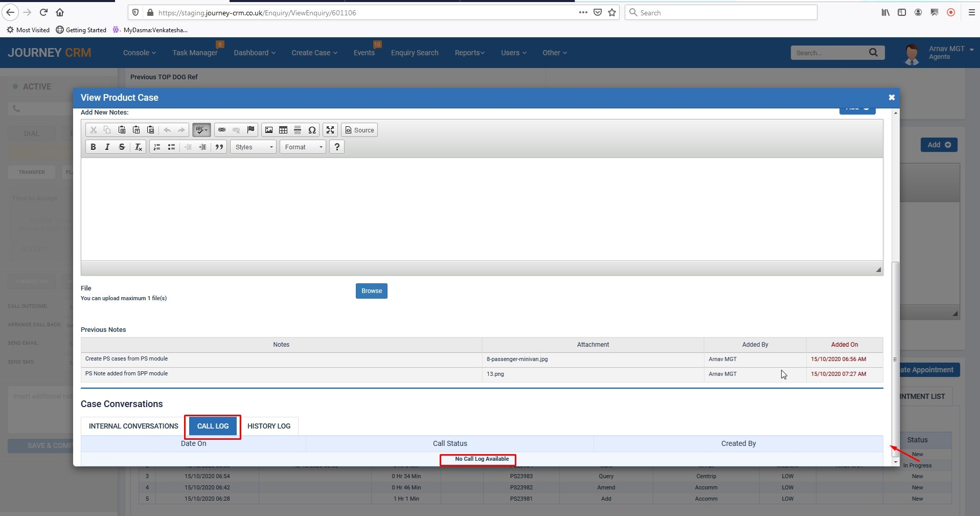Click the JOURNEY CRM logo

(x=50, y=53)
